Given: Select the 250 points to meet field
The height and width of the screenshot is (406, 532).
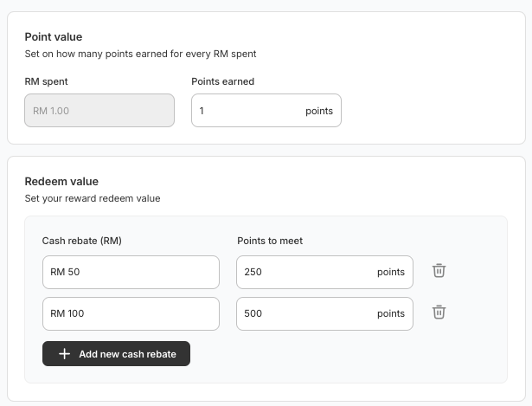Looking at the screenshot, I should coord(324,272).
